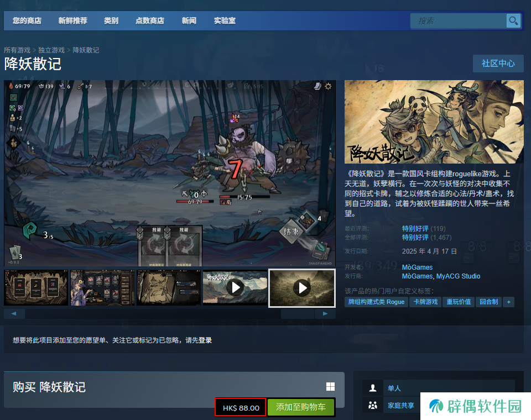Click the 登录 link in wishlist notice

click(205, 340)
